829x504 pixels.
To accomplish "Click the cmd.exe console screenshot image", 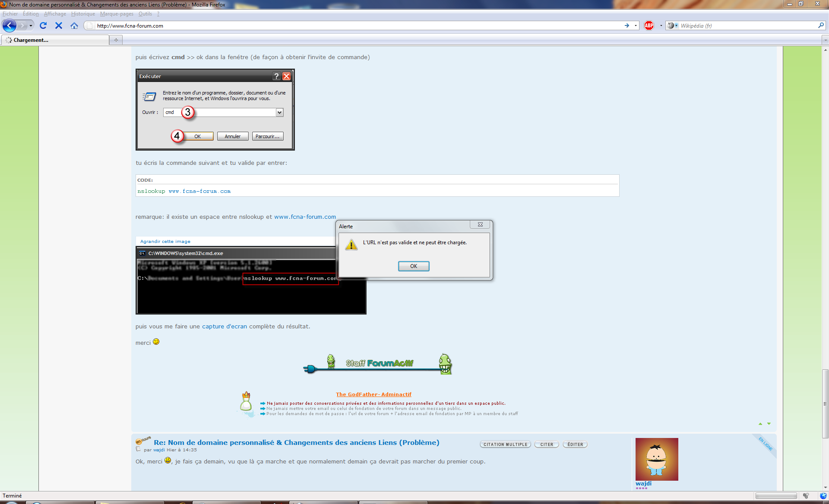I will tap(251, 280).
